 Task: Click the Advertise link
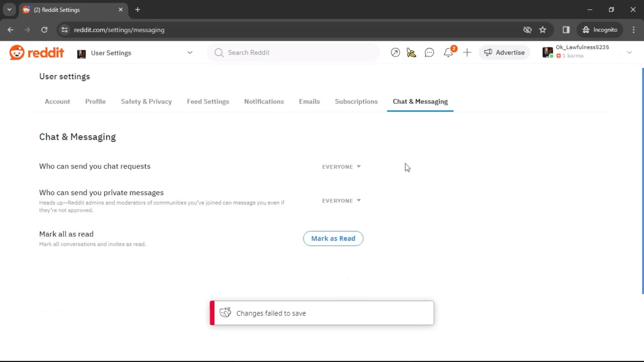[x=504, y=52]
